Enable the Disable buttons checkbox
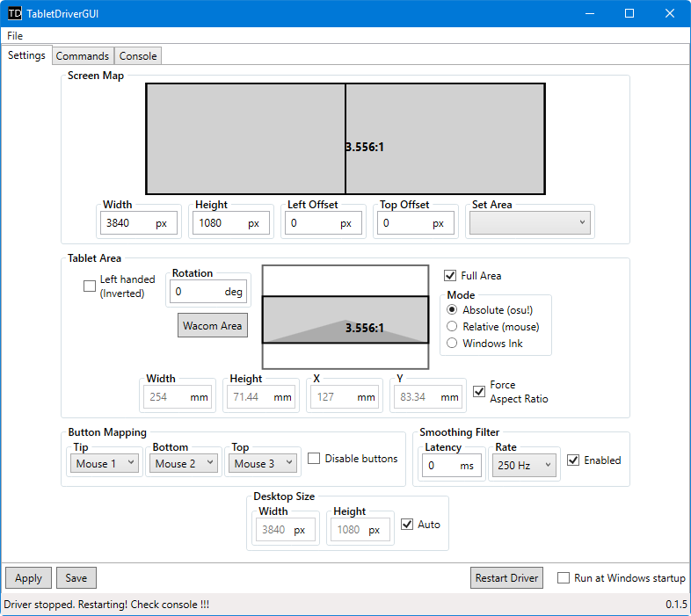This screenshot has height=616, width=691. click(314, 458)
